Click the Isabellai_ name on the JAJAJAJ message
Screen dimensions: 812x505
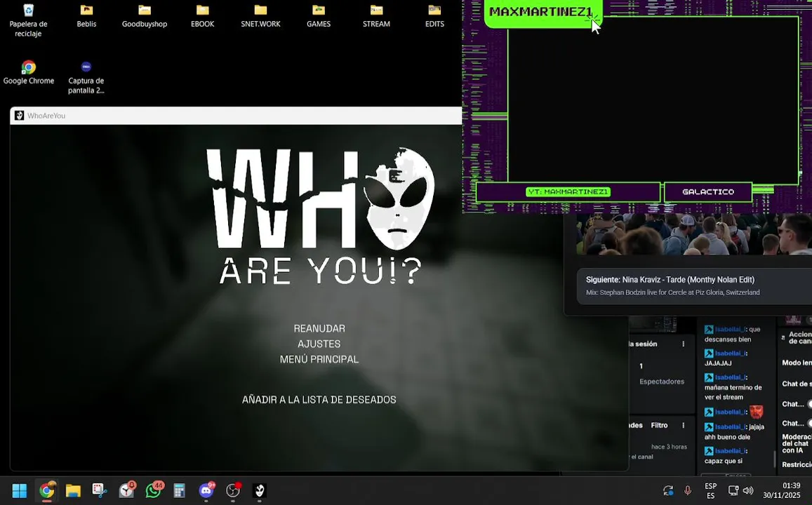point(730,353)
